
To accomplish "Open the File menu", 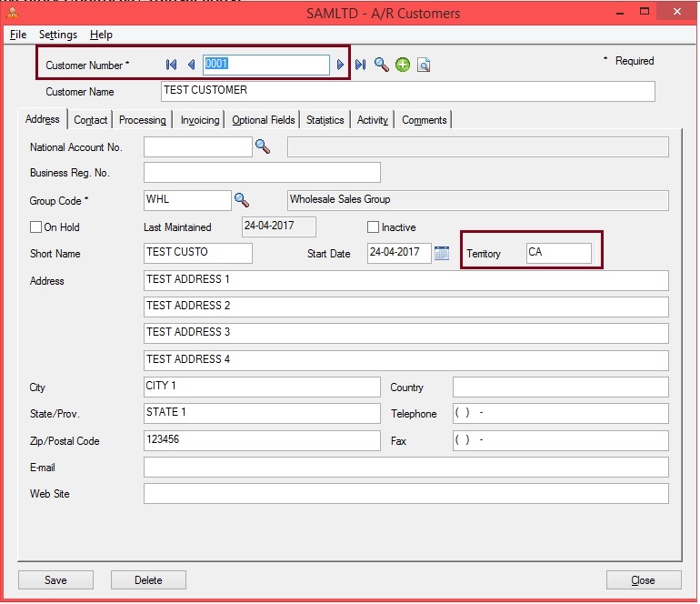I will point(18,35).
